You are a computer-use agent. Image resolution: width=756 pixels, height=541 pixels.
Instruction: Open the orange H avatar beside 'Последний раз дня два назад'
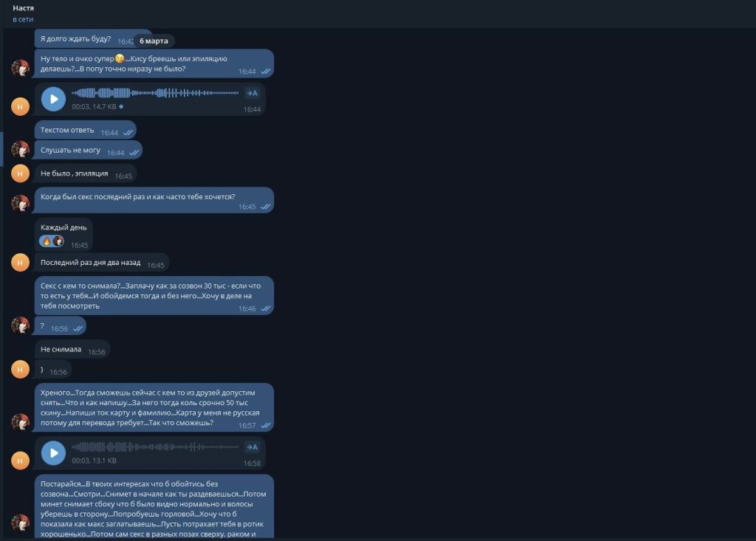tap(20, 262)
